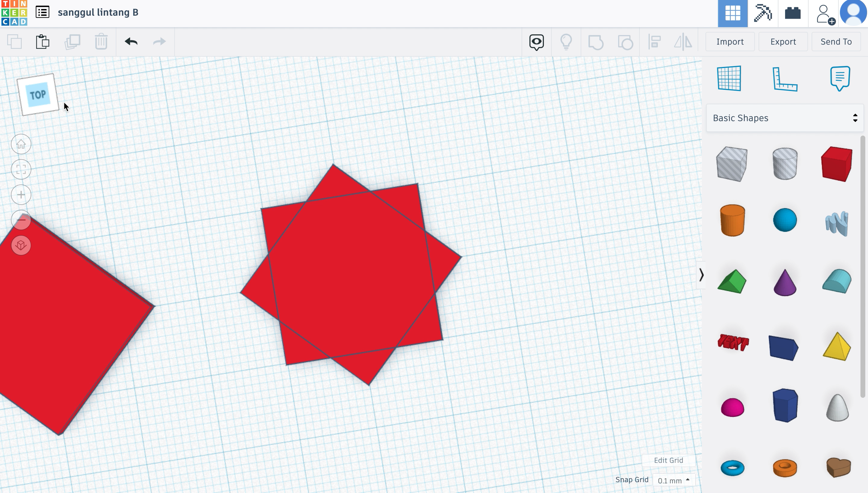The width and height of the screenshot is (868, 493).
Task: Select the dark blue Wedge shape
Action: (783, 348)
